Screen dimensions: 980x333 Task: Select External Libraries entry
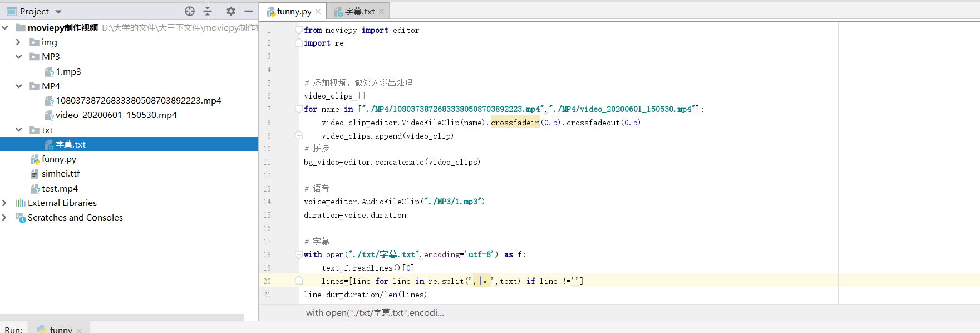point(62,203)
